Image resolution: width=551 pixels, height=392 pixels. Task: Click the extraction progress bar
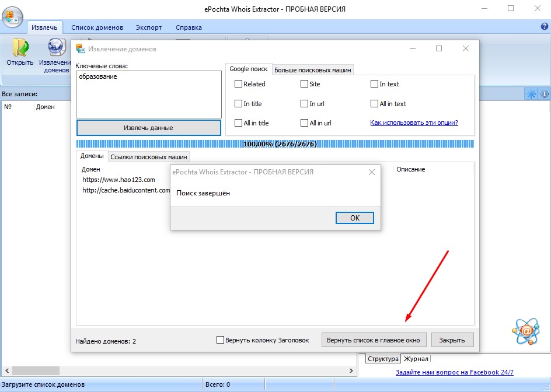275,144
